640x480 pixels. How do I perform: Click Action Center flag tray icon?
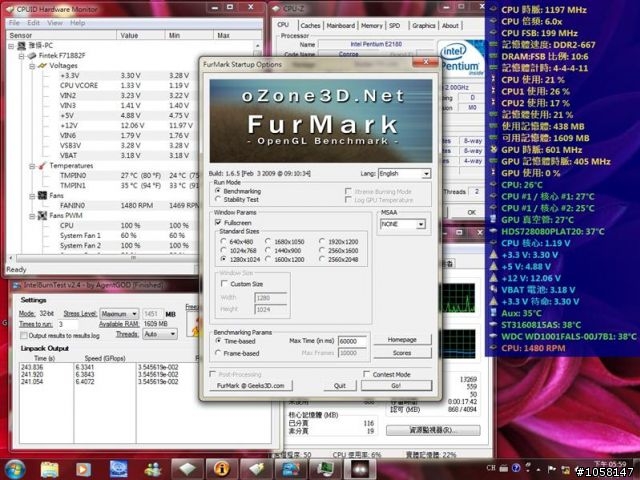(x=552, y=469)
